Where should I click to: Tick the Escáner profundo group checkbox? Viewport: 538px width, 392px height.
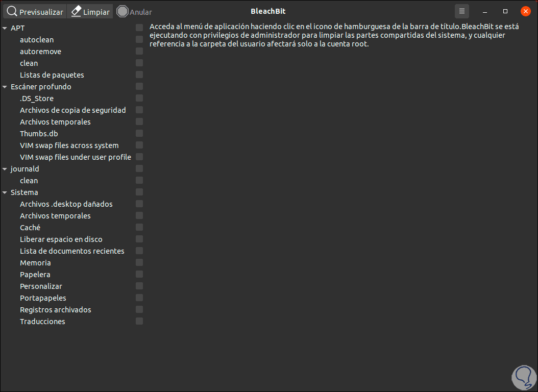click(x=139, y=86)
